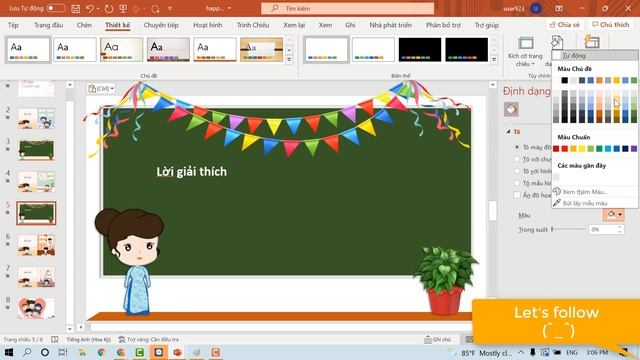Pick the orange theme color swatch
This screenshot has width=640, height=360.
[599, 80]
